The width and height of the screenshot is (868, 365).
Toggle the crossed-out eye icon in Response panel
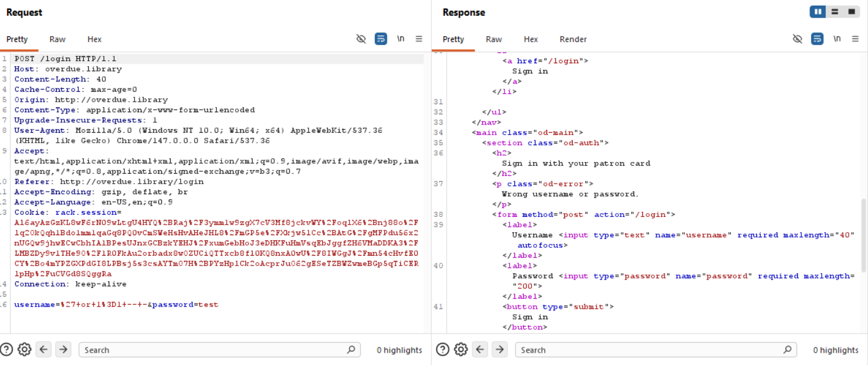pos(797,39)
